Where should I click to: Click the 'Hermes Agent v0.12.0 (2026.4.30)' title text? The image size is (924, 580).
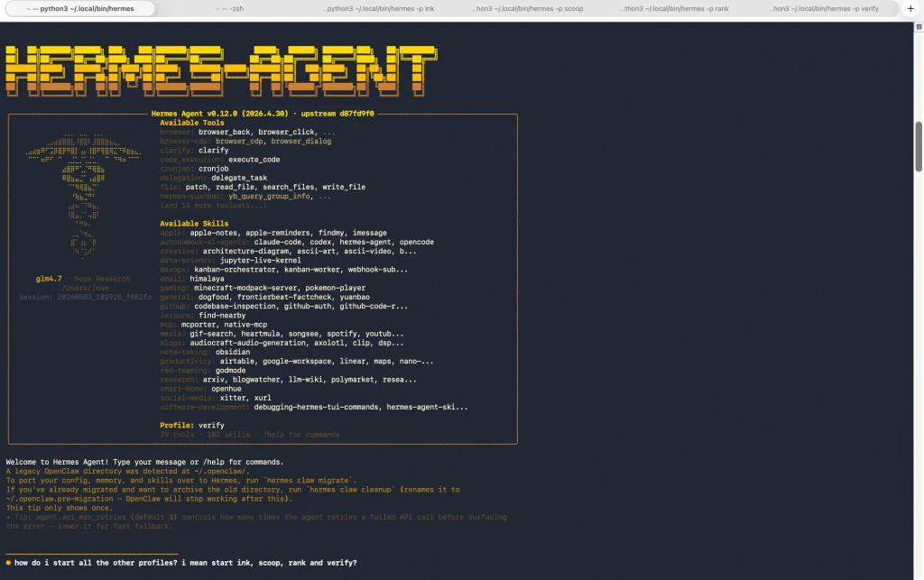pos(220,114)
